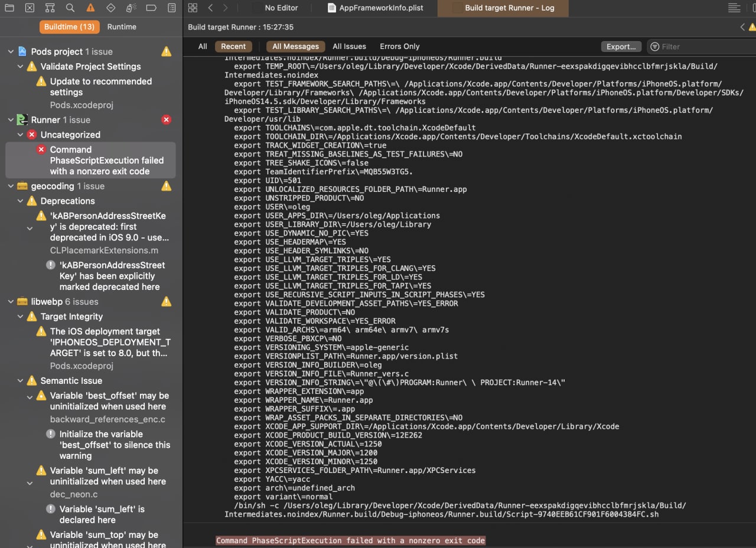Viewport: 756px width, 548px height.
Task: Select 'Update to recommended settings' issue
Action: (101, 87)
